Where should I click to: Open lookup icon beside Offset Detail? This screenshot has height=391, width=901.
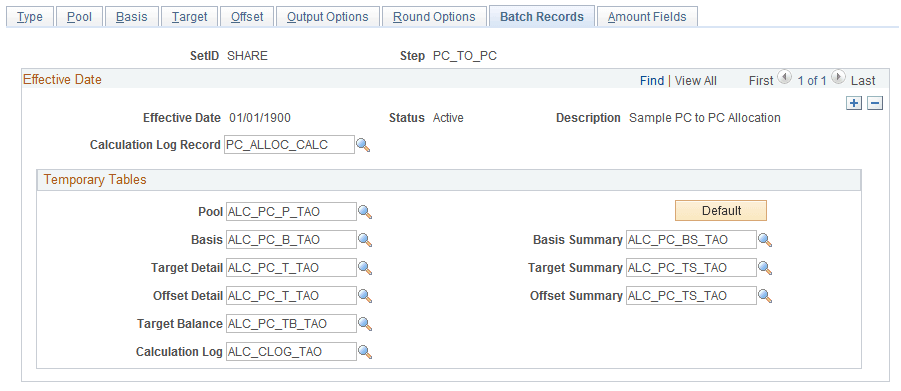click(x=365, y=296)
